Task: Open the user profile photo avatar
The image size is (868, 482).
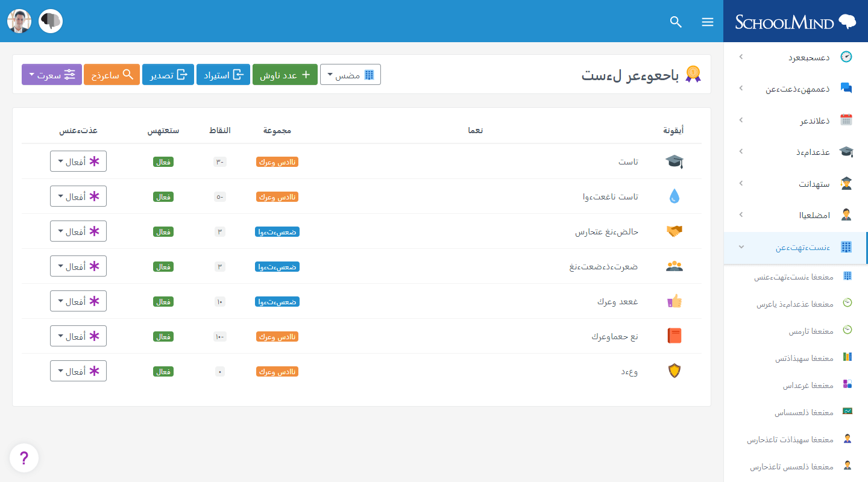Action: [19, 21]
